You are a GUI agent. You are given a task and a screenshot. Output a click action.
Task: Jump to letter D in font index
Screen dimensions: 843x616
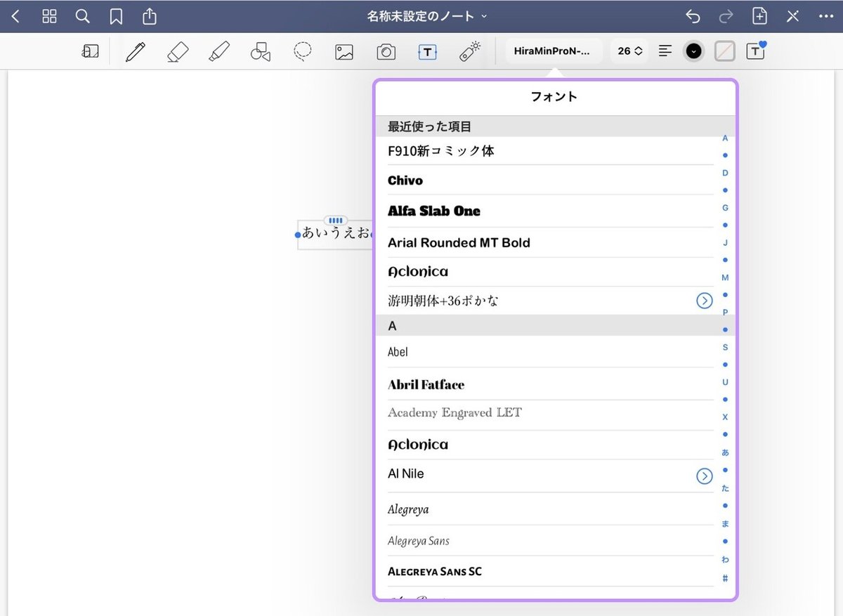tap(725, 173)
